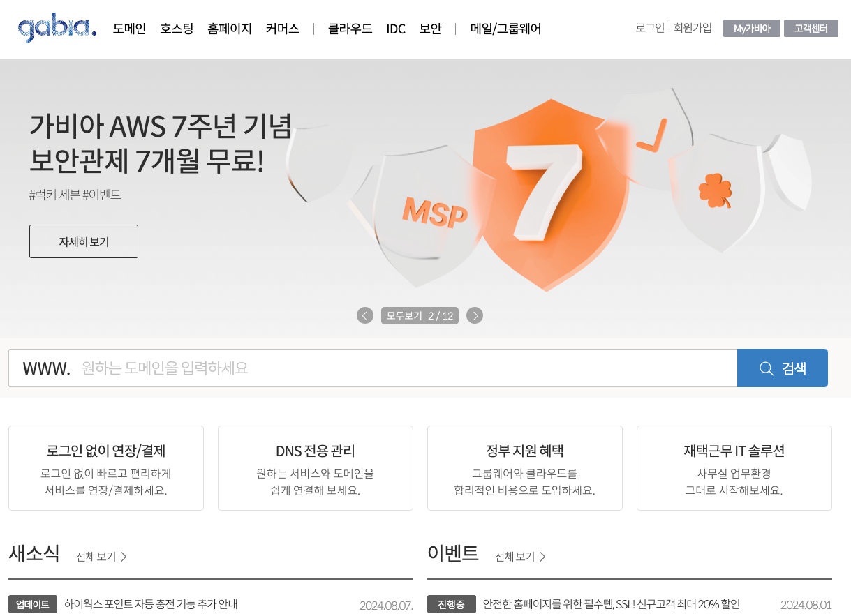The width and height of the screenshot is (851, 616).
Task: Open 재택근무 IT 솔루션 card
Action: tap(734, 468)
